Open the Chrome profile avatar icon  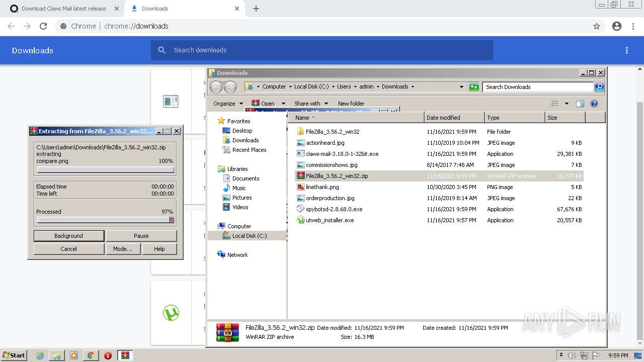point(617,26)
